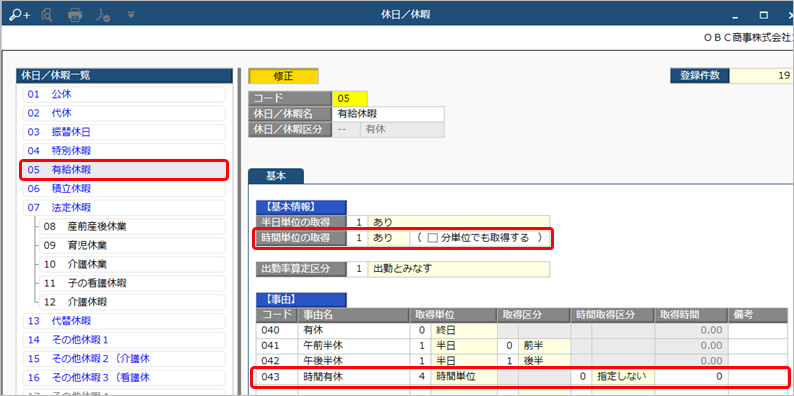This screenshot has height=396, width=794.
Task: Select 01 公休 in the list
Action: pyautogui.click(x=123, y=94)
